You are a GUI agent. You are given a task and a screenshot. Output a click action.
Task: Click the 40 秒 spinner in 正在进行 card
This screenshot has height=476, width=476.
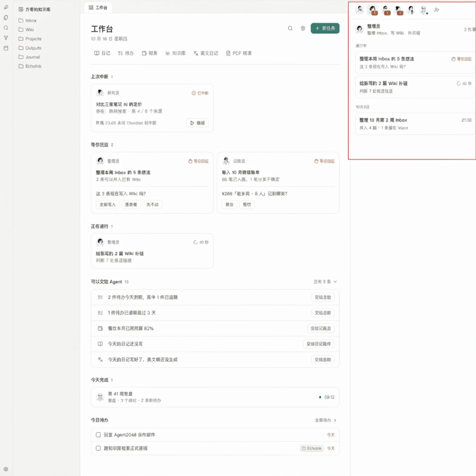click(x=201, y=242)
